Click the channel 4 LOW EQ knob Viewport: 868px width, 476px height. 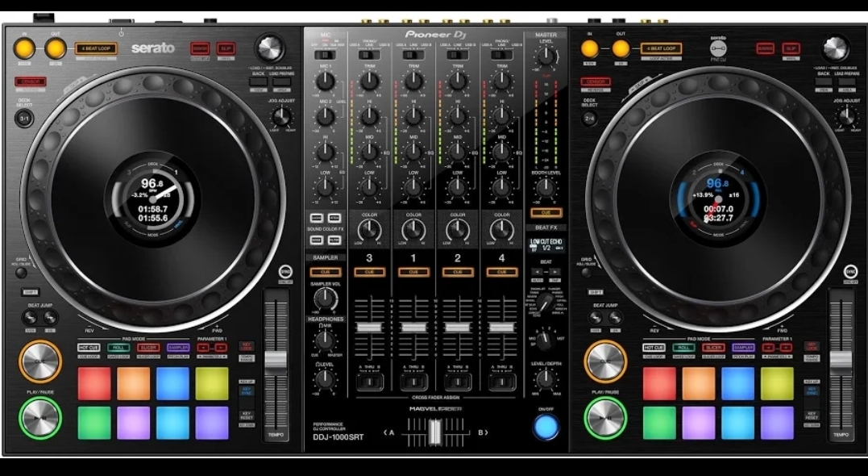pyautogui.click(x=501, y=187)
